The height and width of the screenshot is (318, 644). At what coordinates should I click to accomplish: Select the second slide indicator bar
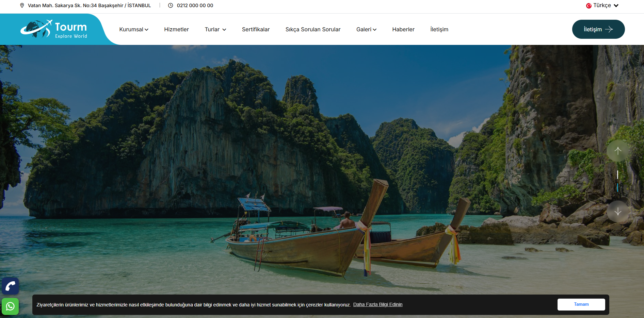(617, 187)
